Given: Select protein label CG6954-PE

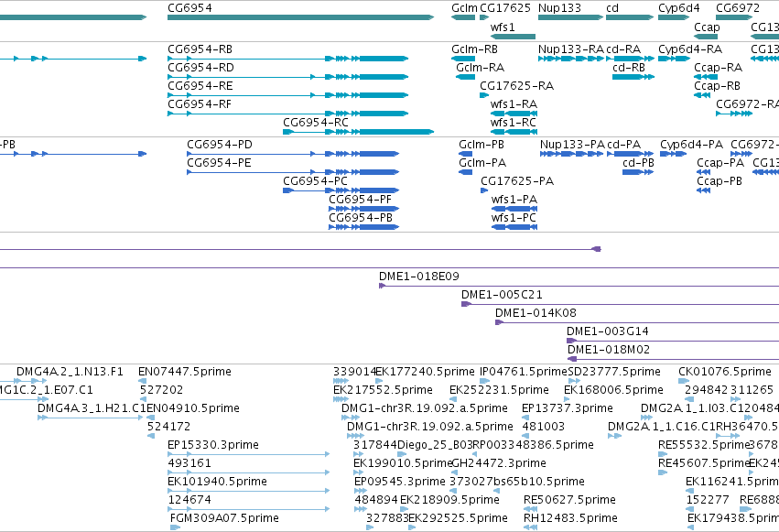Looking at the screenshot, I should (219, 163).
